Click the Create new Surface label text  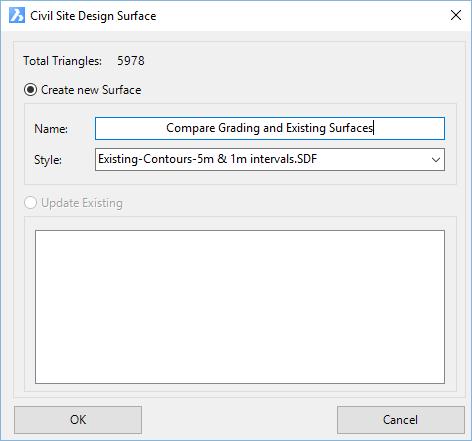[91, 90]
